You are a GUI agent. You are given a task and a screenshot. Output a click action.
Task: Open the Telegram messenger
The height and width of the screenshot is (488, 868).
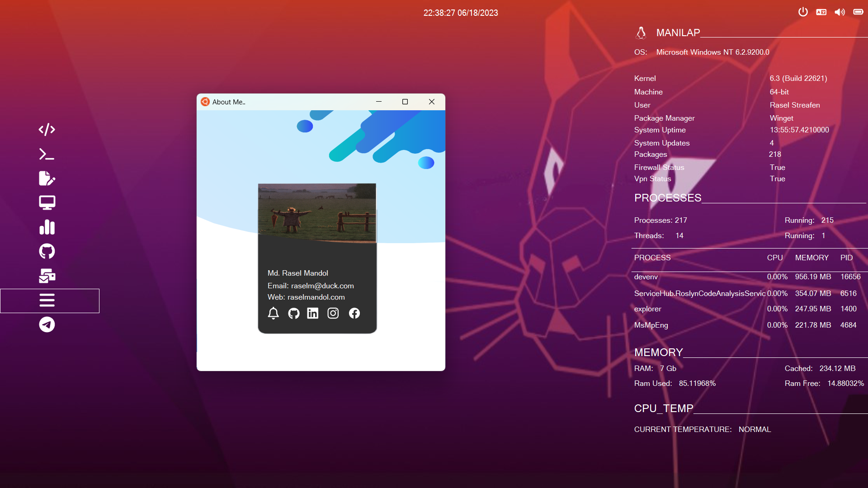47,324
